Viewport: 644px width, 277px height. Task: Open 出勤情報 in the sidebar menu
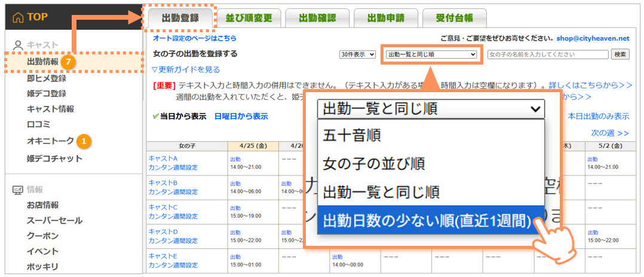[42, 62]
